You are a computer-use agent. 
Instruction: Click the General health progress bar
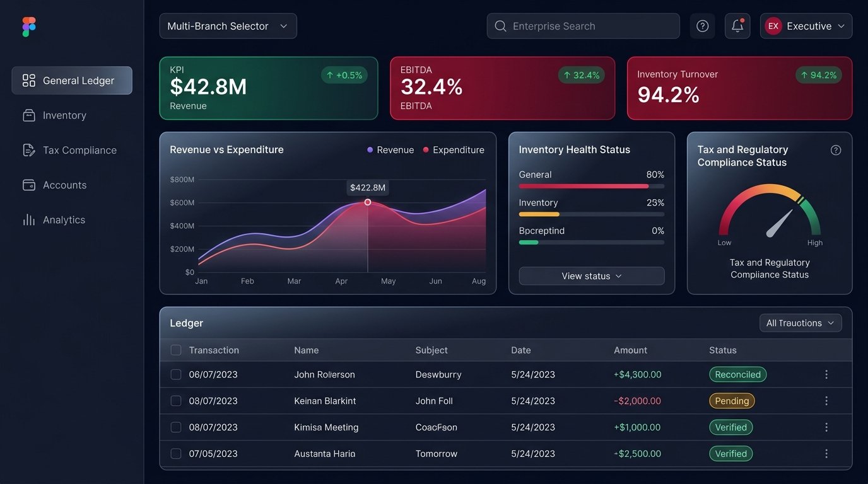coord(592,187)
